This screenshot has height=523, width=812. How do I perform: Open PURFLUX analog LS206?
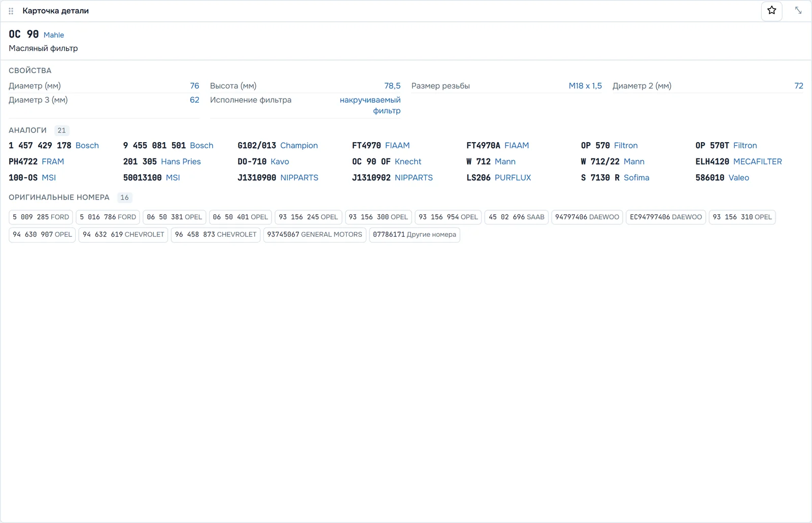tap(498, 178)
